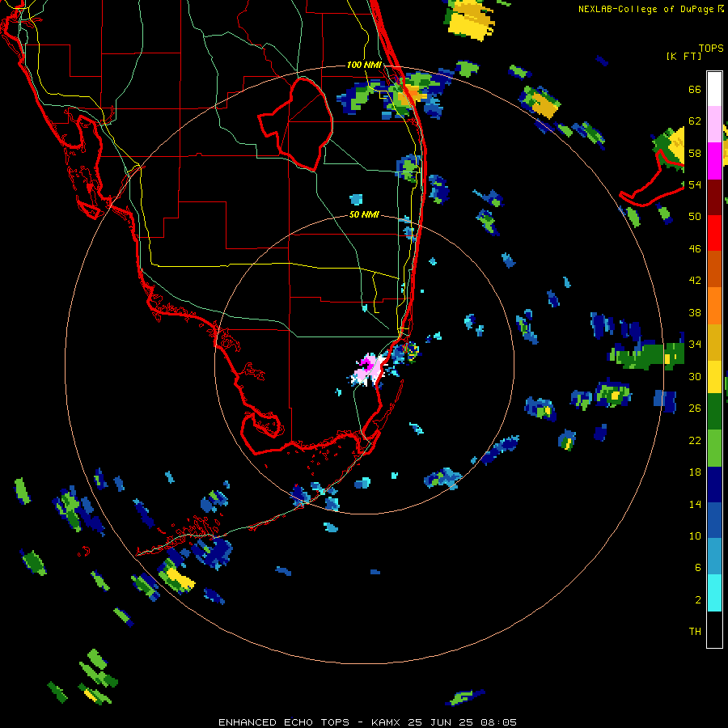Pick the light blue legend swatch
This screenshot has height=728, width=728.
pyautogui.click(x=714, y=557)
